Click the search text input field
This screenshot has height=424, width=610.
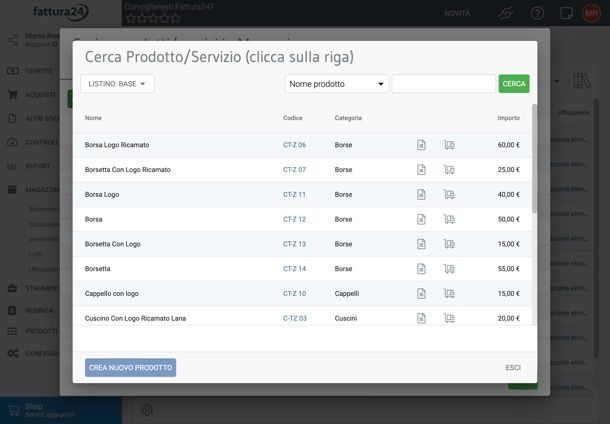443,84
